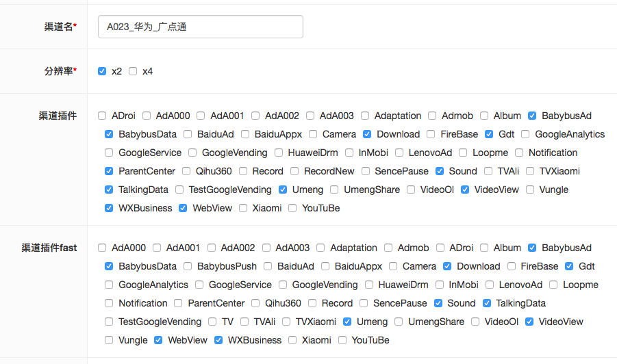The image size is (617, 364).
Task: Uncheck ParentCenter in the non-fast 渠道插件 group
Action: click(x=109, y=171)
